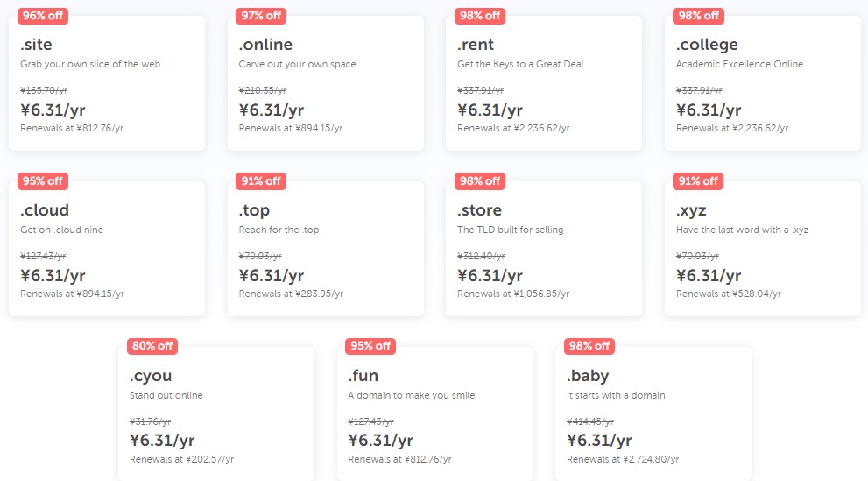Click 'Reach for the .top' tagline
This screenshot has height=481, width=868.
coord(279,230)
